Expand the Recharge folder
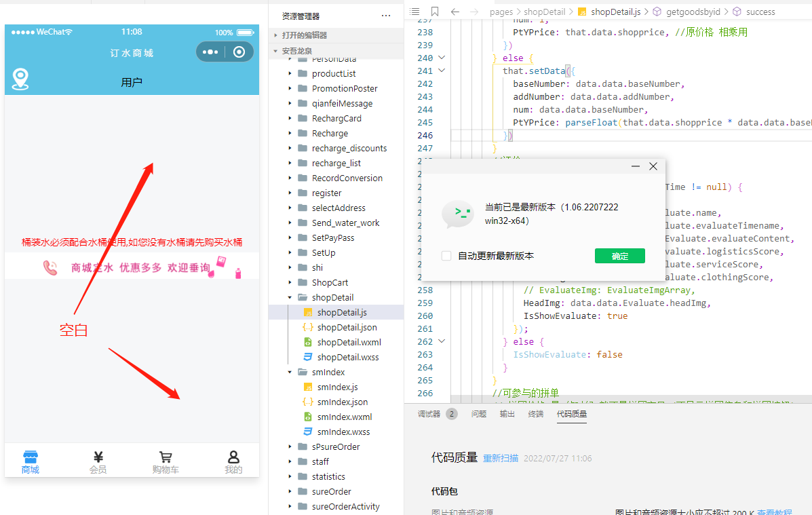Image resolution: width=812 pixels, height=515 pixels. (290, 133)
